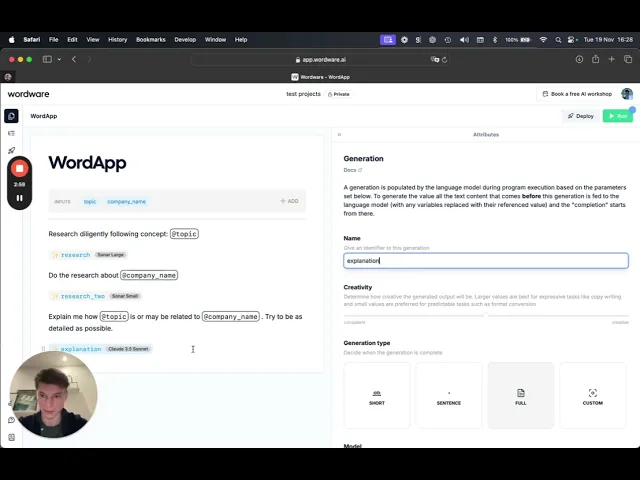Open the Wi-Fi menu bar icon
640x480 pixels.
point(543,40)
